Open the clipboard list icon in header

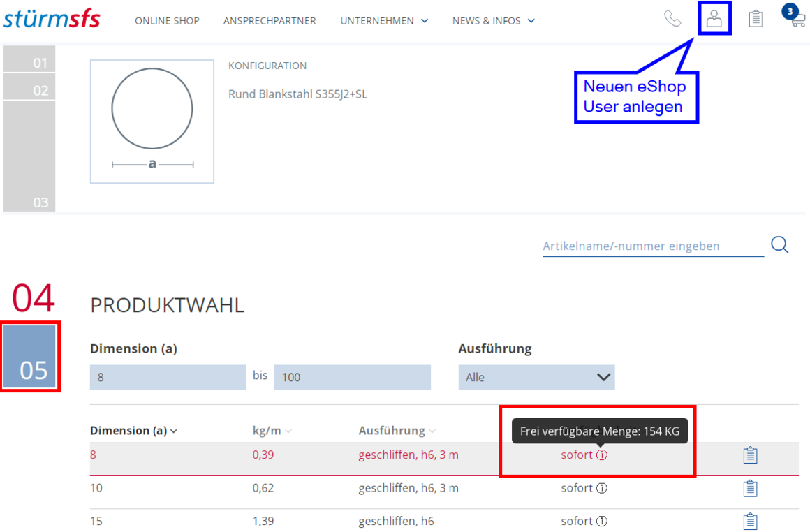tap(756, 19)
